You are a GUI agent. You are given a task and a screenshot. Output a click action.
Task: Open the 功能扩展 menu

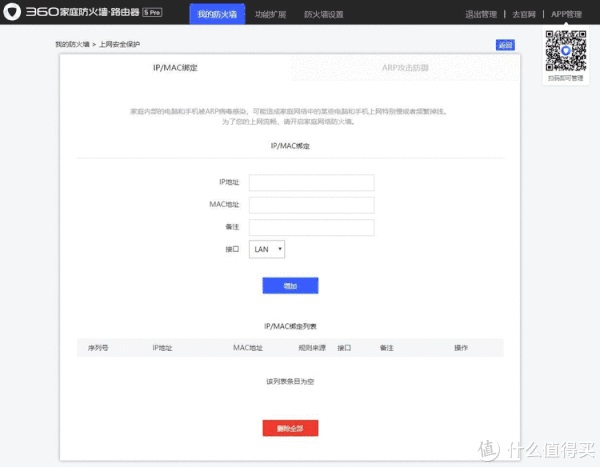coord(271,15)
